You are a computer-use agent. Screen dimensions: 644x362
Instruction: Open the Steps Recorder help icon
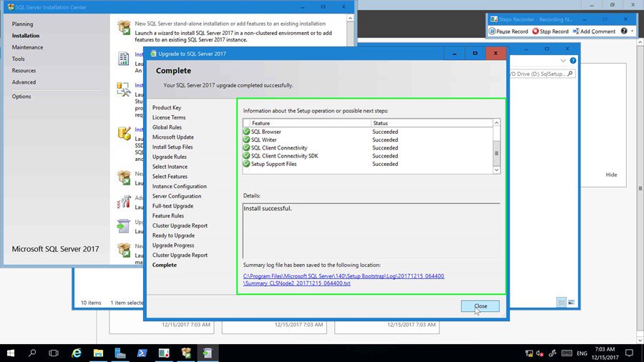click(x=624, y=31)
